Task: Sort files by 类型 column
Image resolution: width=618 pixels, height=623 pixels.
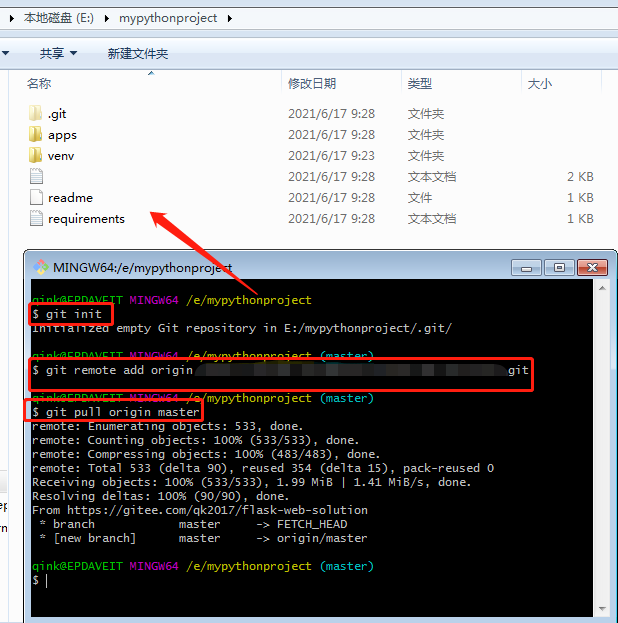Action: click(420, 84)
